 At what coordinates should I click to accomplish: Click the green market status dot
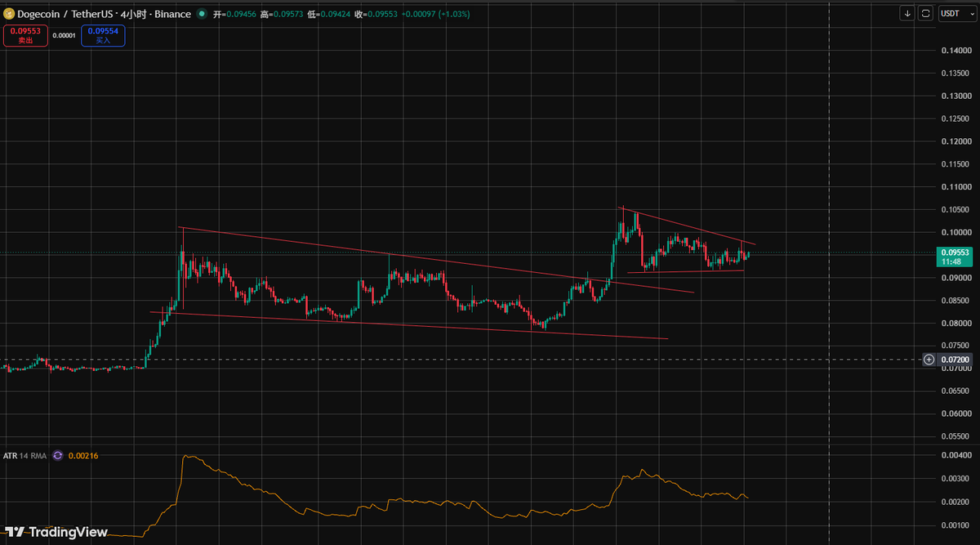pos(202,14)
